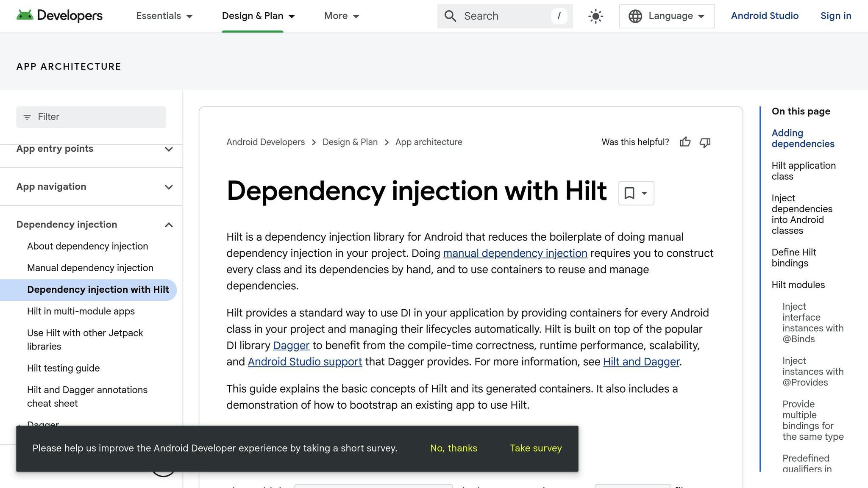The width and height of the screenshot is (868, 488).
Task: Jump to Inject interface instances with @Binds
Action: 813,323
